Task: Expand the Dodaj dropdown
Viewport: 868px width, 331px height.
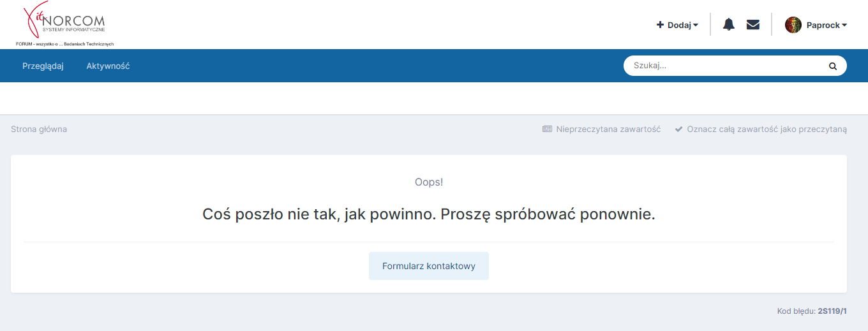Action: click(677, 25)
